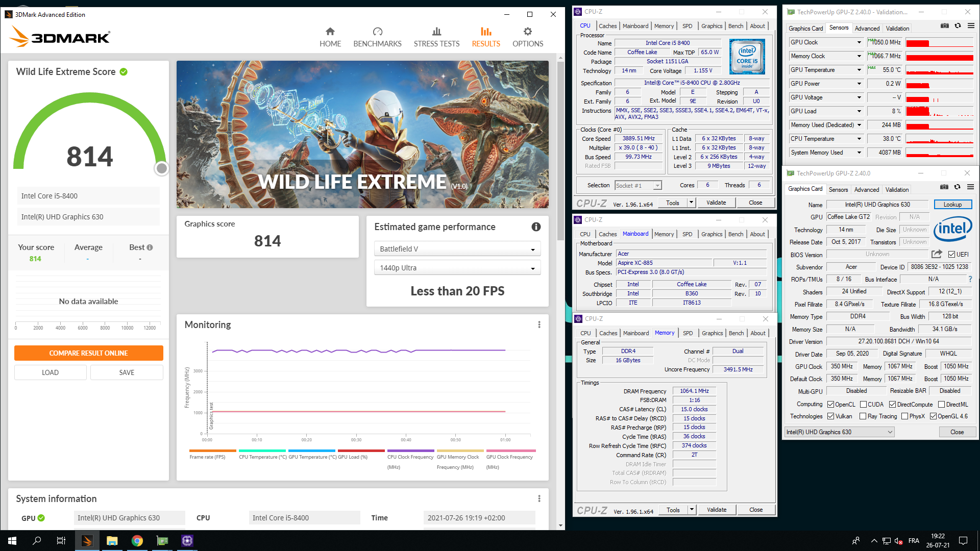
Task: Click the Load button in 3DMark
Action: pos(50,372)
